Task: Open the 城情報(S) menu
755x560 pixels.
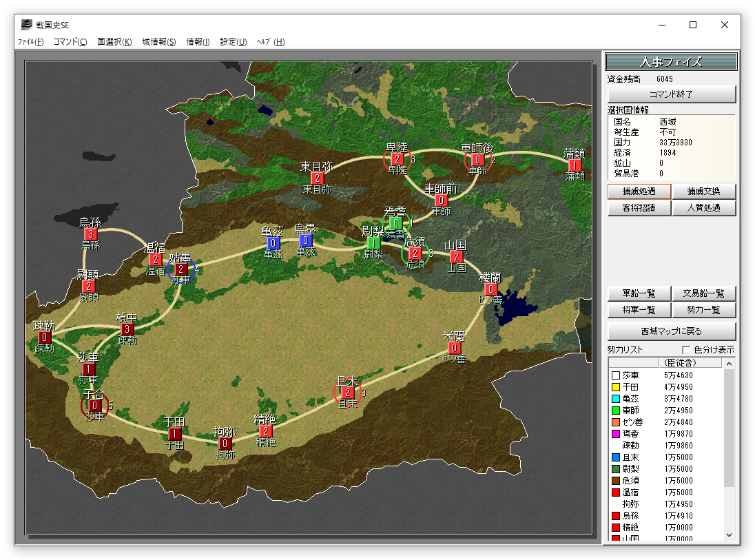Action: pyautogui.click(x=159, y=42)
